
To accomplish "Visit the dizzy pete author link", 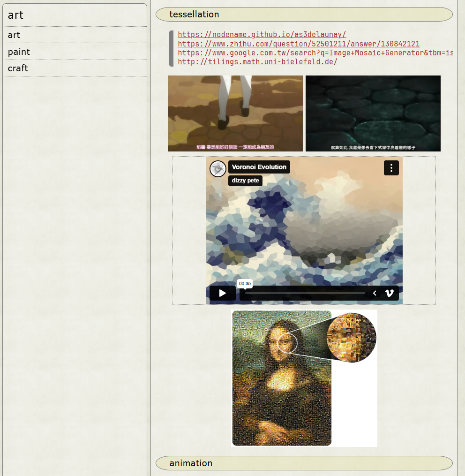I will (245, 181).
